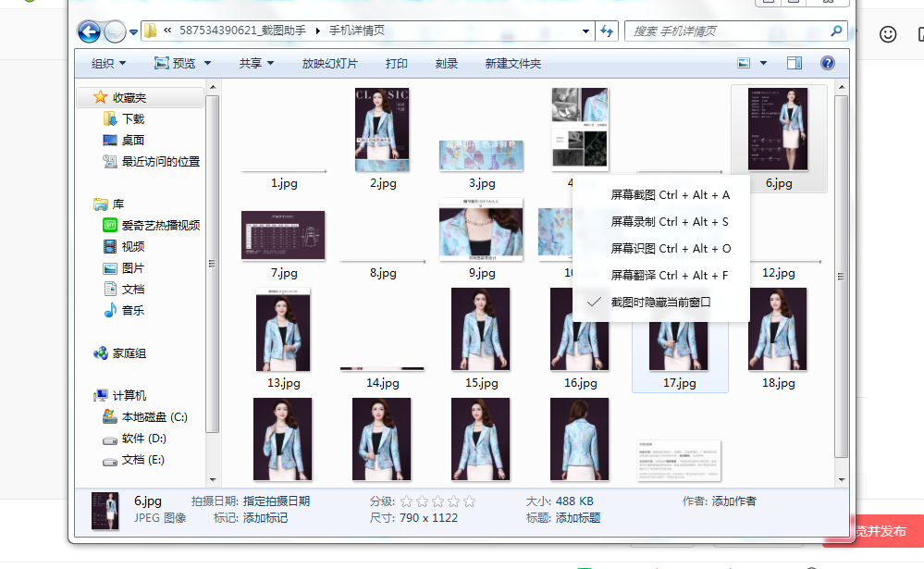Image resolution: width=924 pixels, height=569 pixels.
Task: Rate the image with the fifth star
Action: pos(469,501)
